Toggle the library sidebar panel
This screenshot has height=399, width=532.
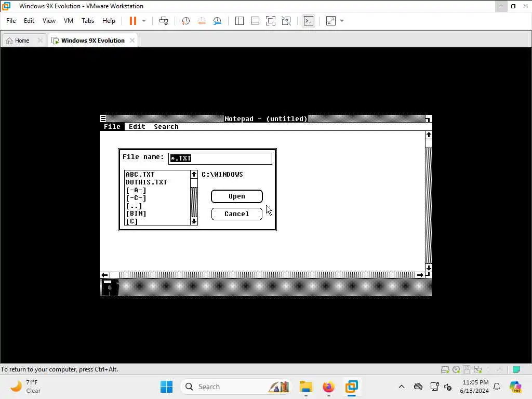tap(239, 21)
